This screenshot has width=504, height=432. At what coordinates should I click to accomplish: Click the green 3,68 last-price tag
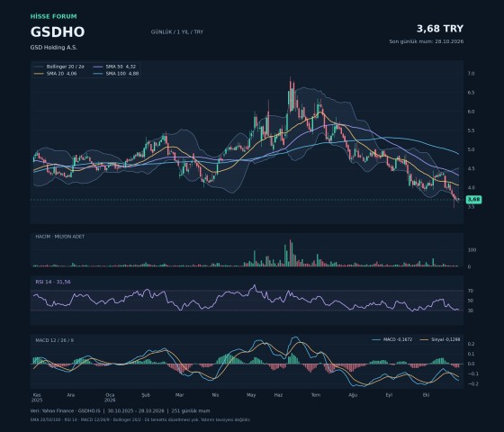tap(473, 200)
